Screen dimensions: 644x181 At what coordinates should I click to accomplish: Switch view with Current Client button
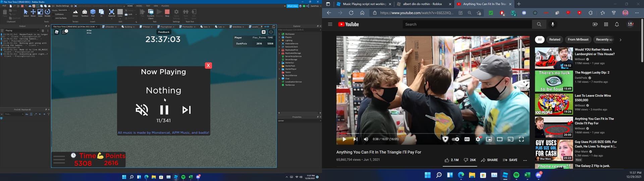point(151,14)
